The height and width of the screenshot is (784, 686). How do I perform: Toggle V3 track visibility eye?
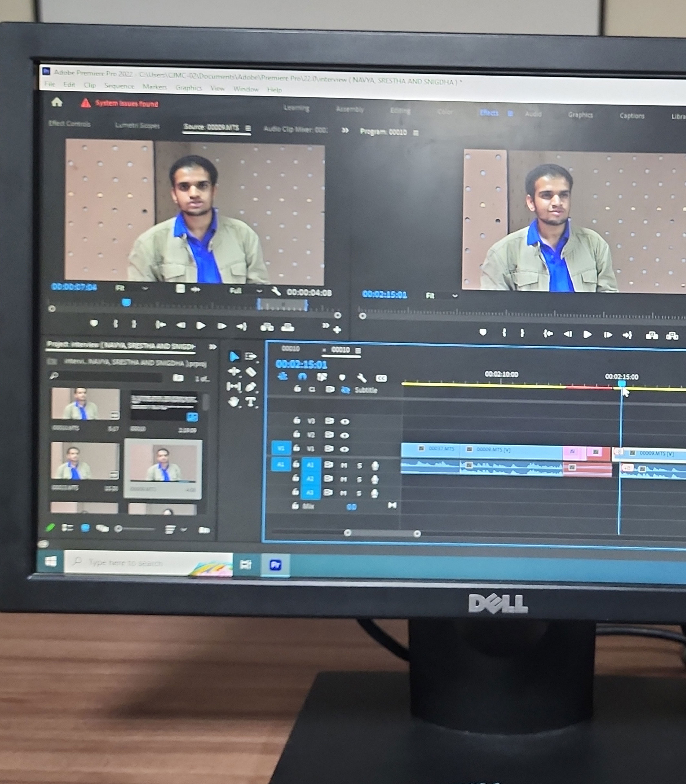[345, 421]
